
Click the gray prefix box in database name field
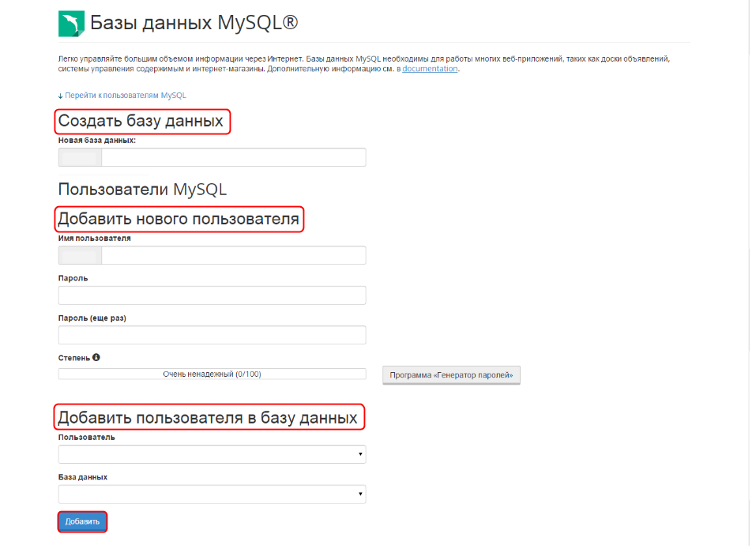pos(80,157)
